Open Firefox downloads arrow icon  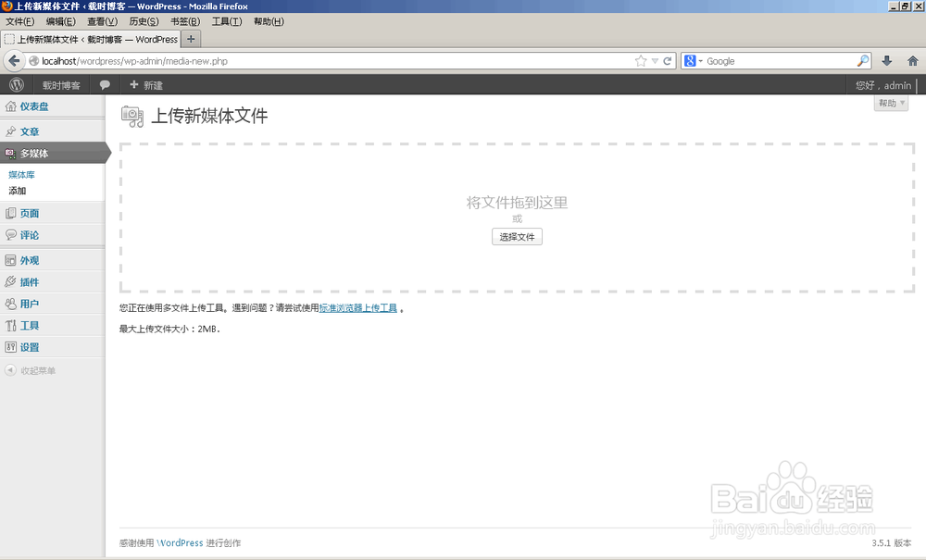point(886,61)
